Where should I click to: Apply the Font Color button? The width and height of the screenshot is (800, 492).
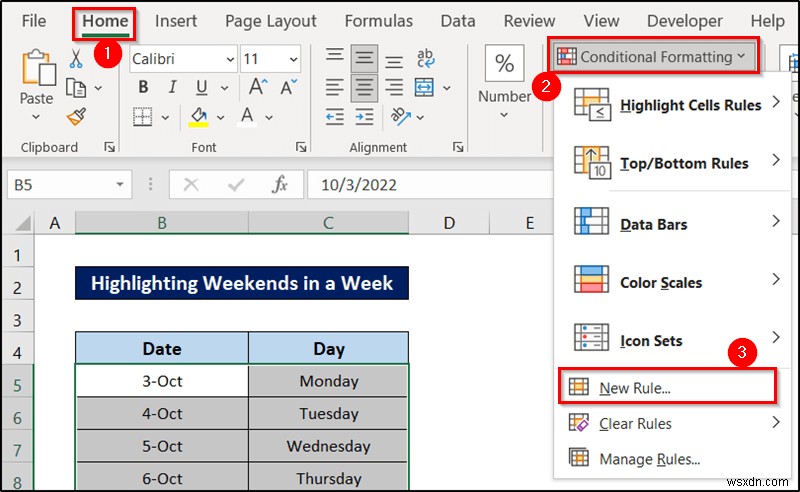pos(247,117)
